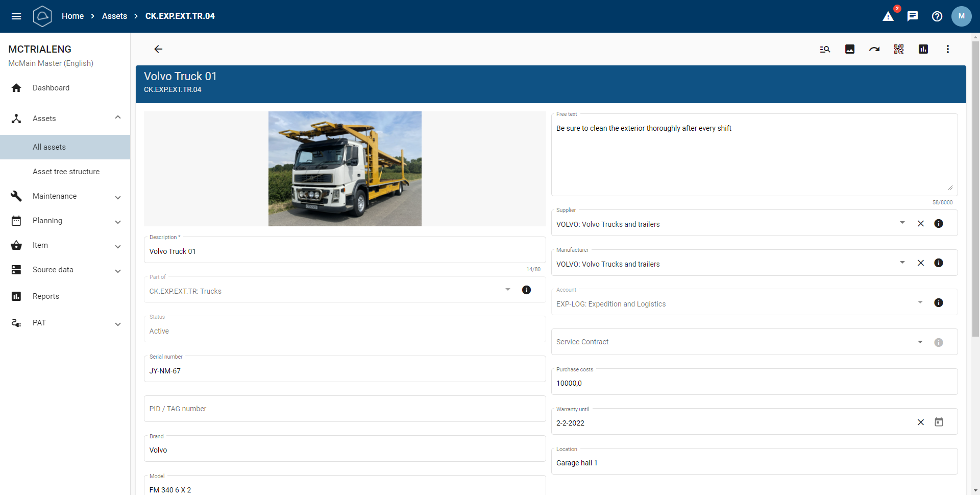Screen dimensions: 980x495
Task: Open the hamburger navigation menu
Action: (16, 16)
